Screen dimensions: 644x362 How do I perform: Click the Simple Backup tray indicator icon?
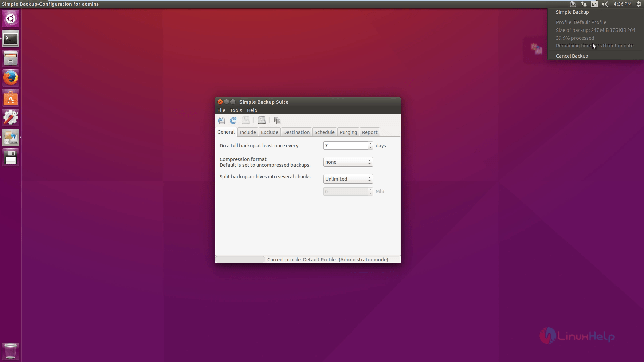click(573, 4)
